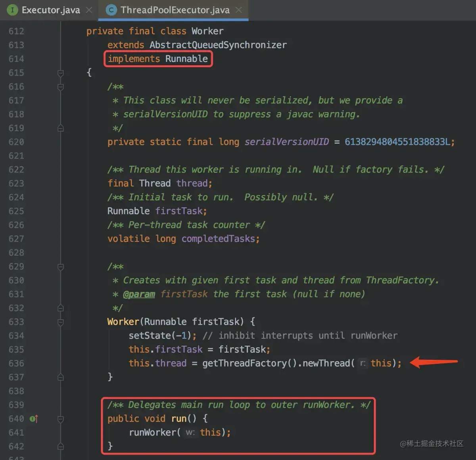Screen dimensions: 476x460
Task: Click the firstTask field on line 625
Action: [x=179, y=211]
